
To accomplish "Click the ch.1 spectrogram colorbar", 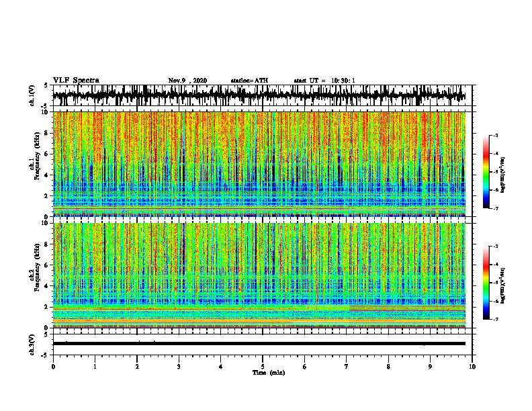I will pyautogui.click(x=486, y=172).
